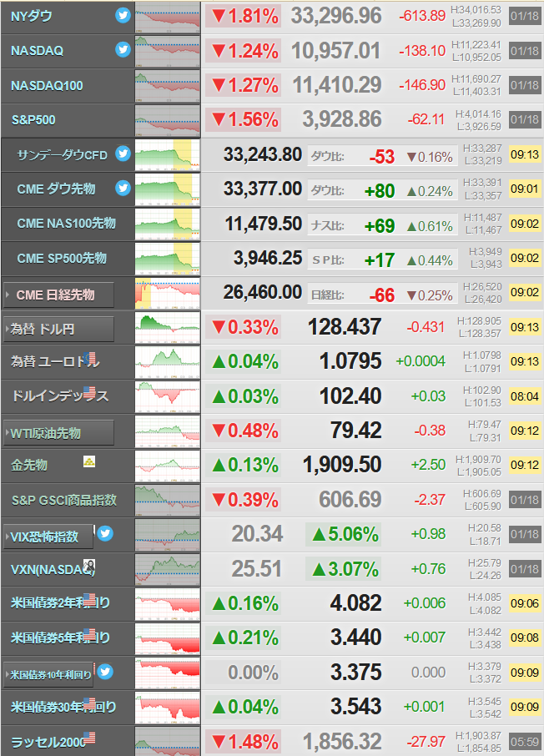Open Twitter icon for サンデーダウCFD
Image resolution: width=544 pixels, height=756 pixels.
[x=123, y=154]
